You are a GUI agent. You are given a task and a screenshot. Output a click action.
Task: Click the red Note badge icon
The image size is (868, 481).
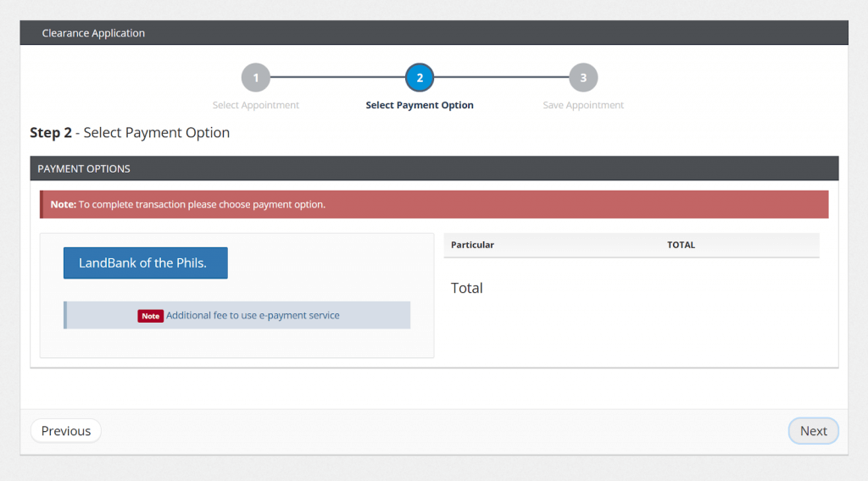[x=151, y=316]
